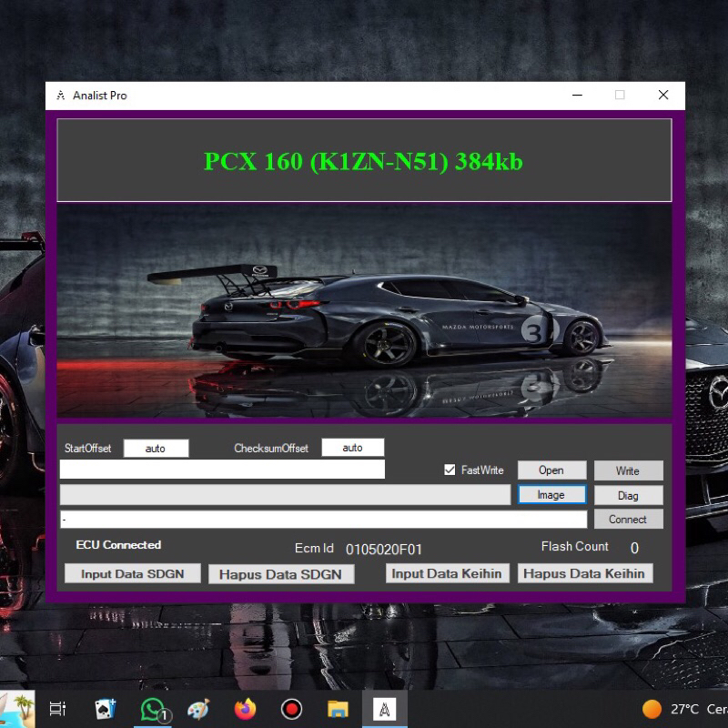Click the Flash Count value 0
The width and height of the screenshot is (728, 728).
tap(634, 548)
